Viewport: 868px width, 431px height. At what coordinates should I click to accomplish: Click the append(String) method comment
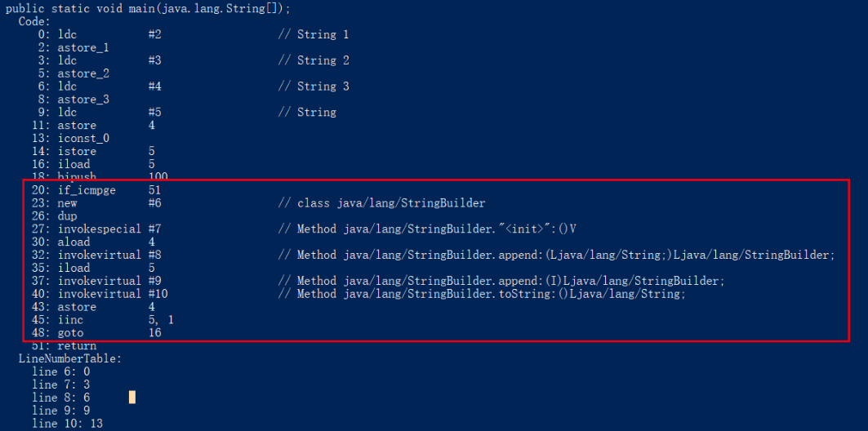[x=556, y=255]
